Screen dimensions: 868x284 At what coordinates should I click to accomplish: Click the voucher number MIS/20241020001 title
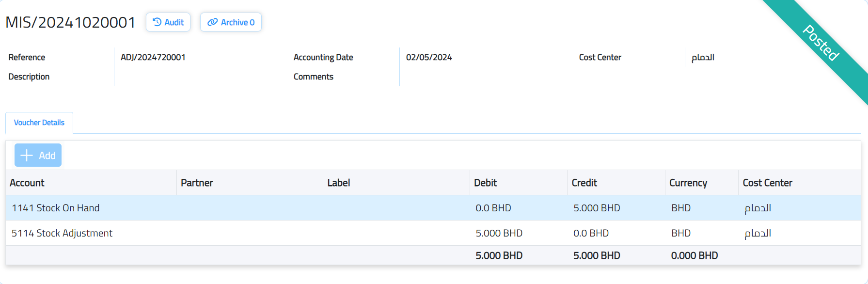coord(71,22)
